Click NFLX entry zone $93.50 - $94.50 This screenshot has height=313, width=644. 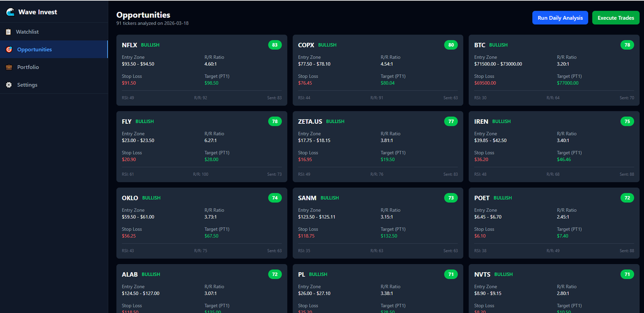[x=138, y=64]
